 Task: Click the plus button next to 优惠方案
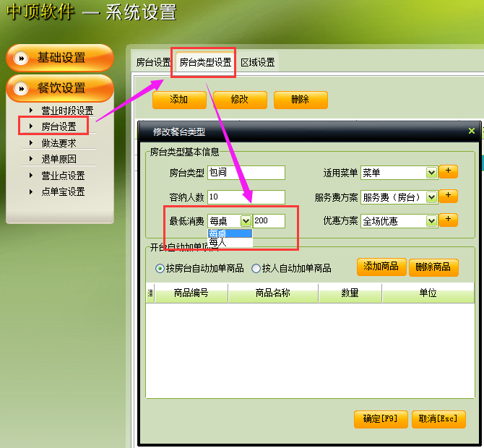pos(448,220)
